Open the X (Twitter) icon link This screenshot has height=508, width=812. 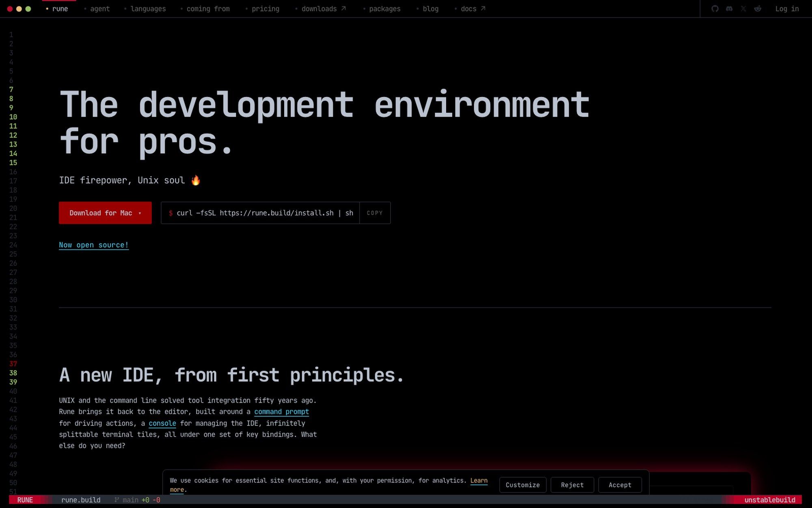(743, 9)
